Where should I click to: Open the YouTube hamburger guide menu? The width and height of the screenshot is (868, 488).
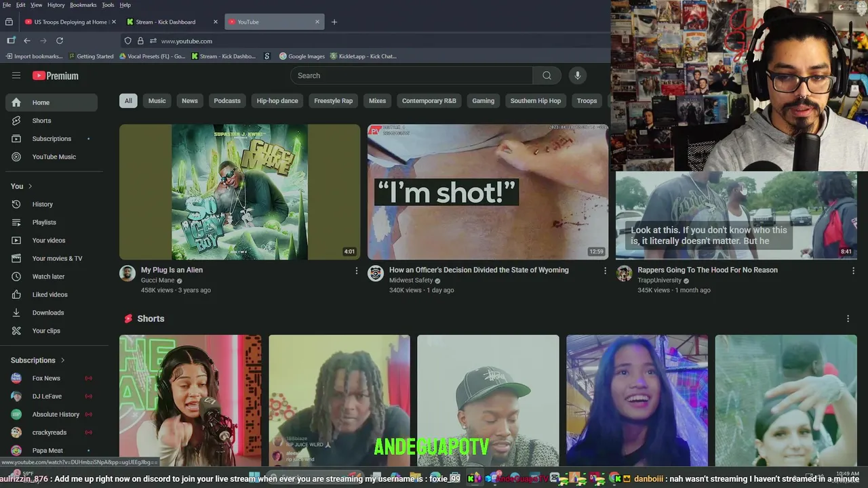[x=16, y=75]
